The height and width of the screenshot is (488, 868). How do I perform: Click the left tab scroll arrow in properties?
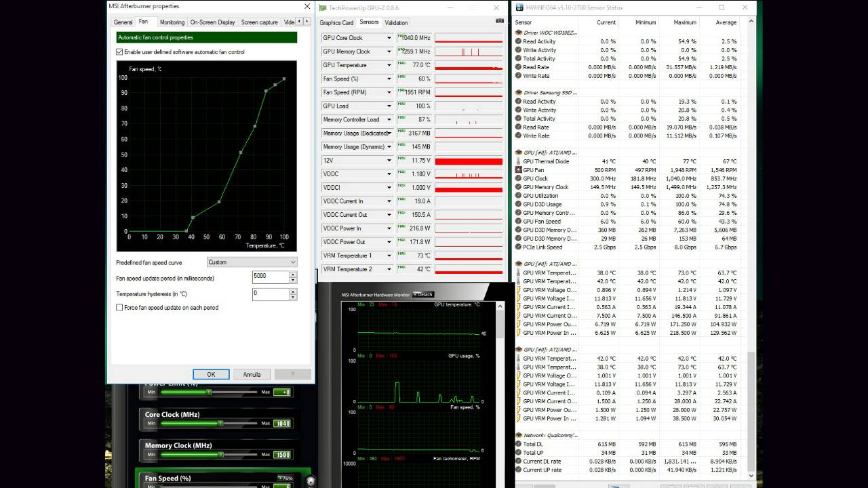(300, 22)
